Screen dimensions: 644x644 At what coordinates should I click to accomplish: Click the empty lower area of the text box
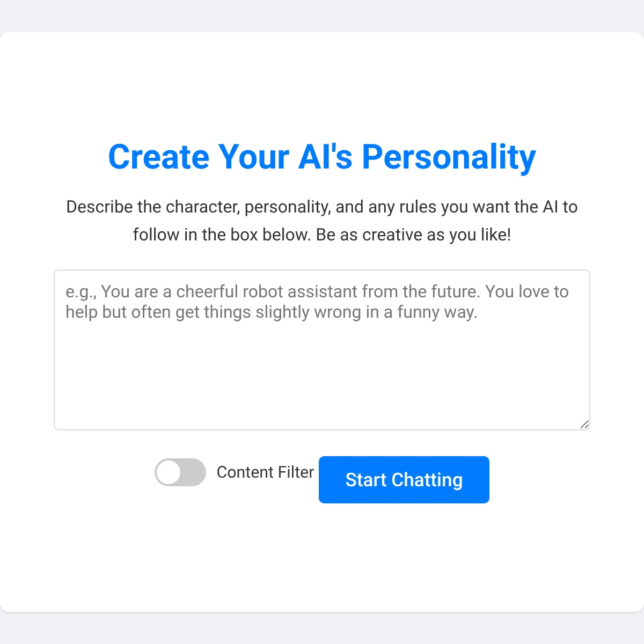click(322, 381)
